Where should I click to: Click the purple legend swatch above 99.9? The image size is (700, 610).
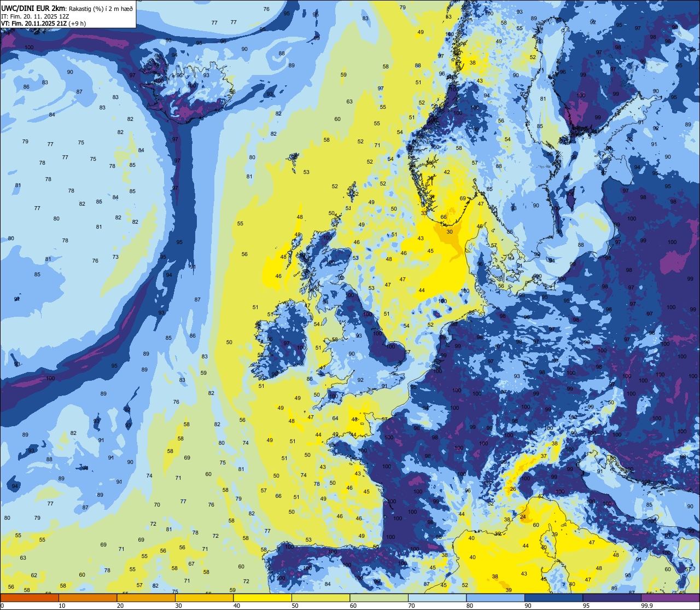click(x=670, y=597)
